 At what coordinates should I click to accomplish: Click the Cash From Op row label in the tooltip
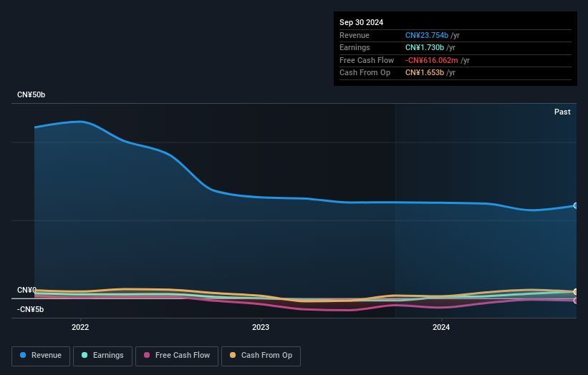pos(365,73)
